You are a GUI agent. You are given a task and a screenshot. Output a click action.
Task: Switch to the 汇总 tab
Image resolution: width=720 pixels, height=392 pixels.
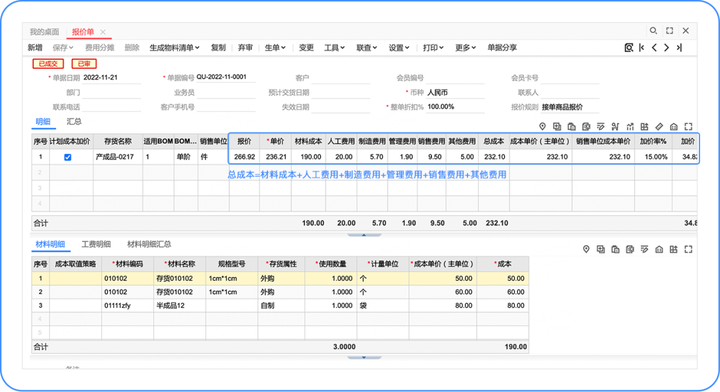[74, 122]
